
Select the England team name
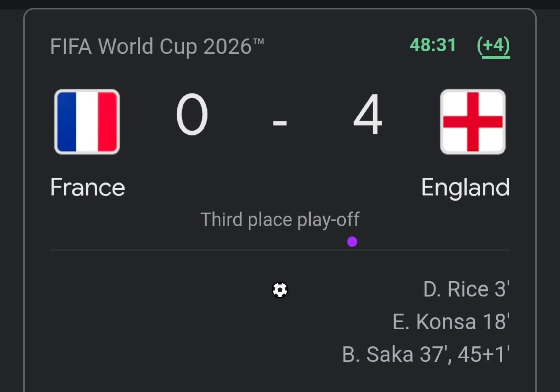click(x=465, y=188)
